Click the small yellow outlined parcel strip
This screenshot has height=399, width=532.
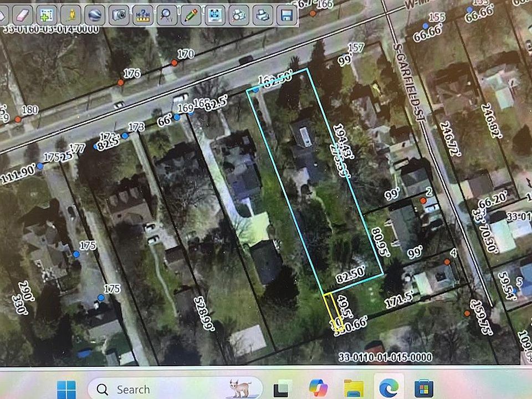click(x=332, y=311)
